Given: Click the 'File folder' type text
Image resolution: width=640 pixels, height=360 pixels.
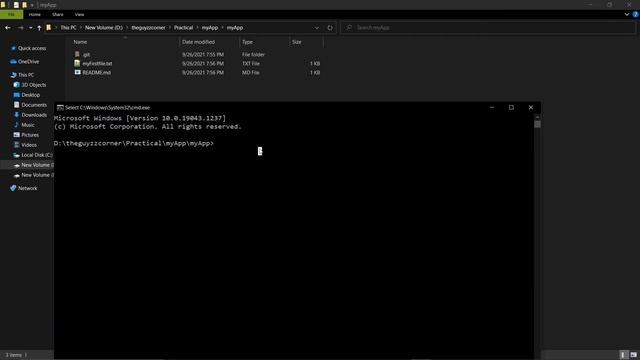Looking at the screenshot, I should (253, 54).
